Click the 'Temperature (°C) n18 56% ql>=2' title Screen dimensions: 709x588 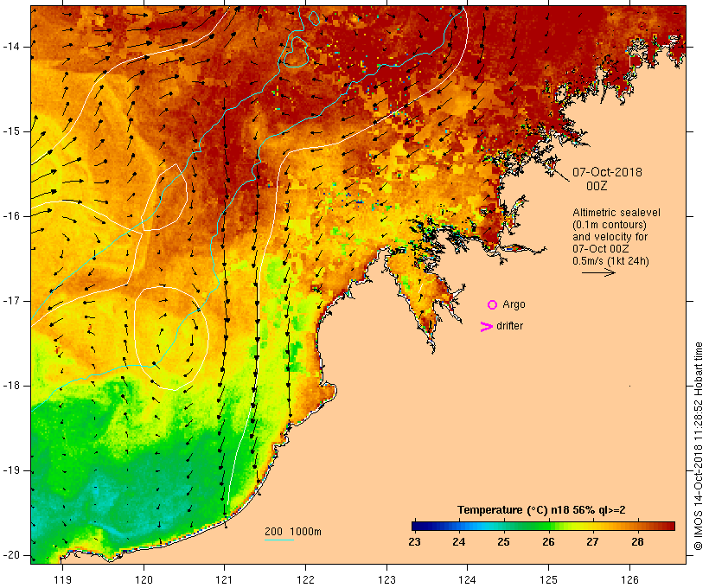pos(541,510)
